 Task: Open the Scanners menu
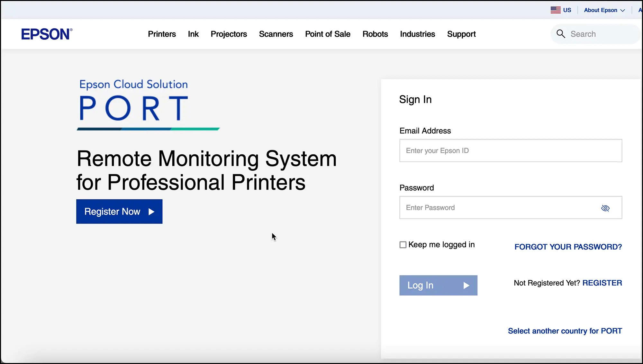(276, 34)
